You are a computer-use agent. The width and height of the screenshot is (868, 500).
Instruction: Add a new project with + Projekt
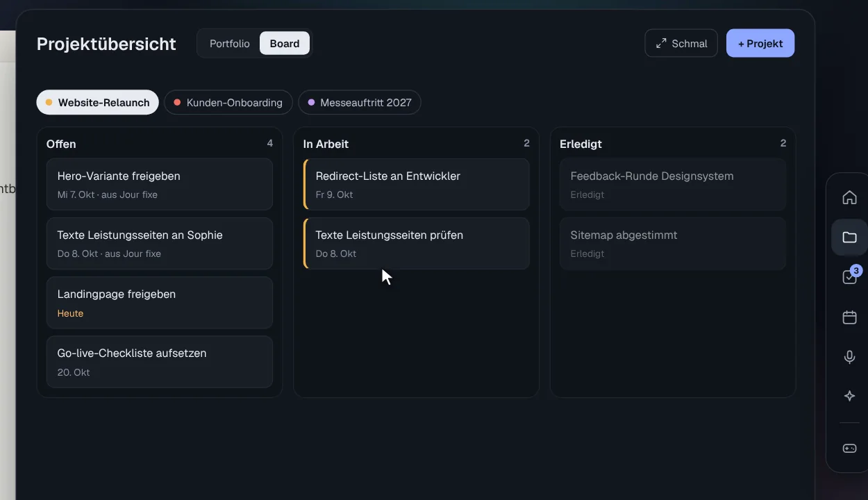pyautogui.click(x=760, y=43)
